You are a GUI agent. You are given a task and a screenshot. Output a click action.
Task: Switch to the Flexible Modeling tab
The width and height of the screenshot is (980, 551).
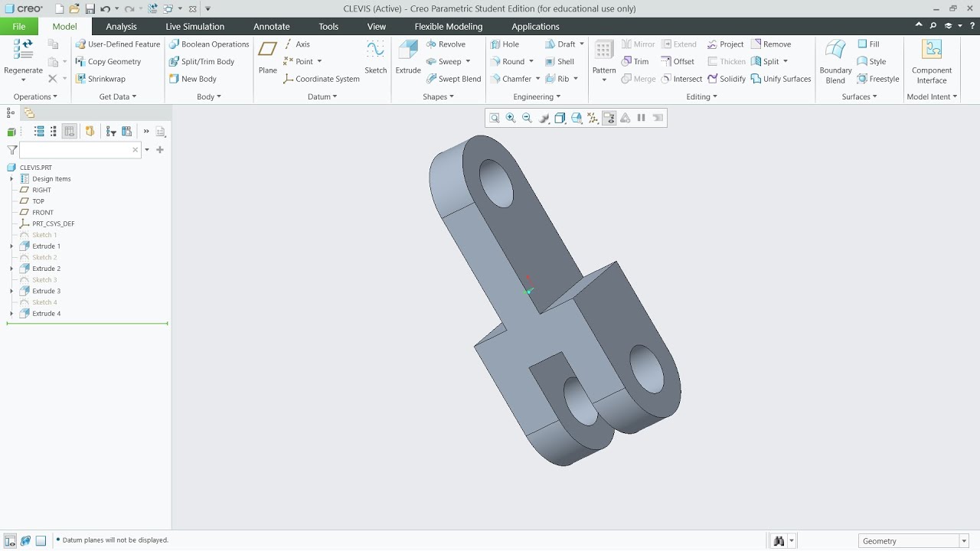[x=449, y=26]
